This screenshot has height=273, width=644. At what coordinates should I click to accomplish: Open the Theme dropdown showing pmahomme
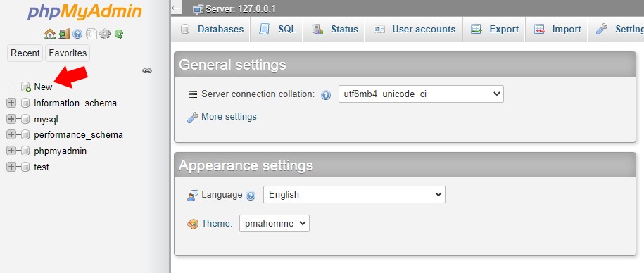pos(274,223)
